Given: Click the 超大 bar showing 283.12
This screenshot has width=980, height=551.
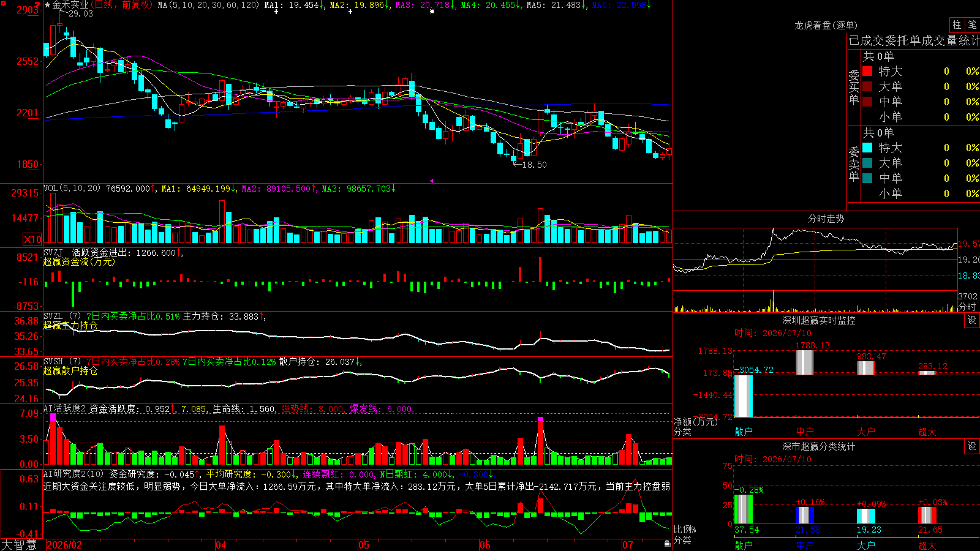Looking at the screenshot, I should tap(927, 373).
